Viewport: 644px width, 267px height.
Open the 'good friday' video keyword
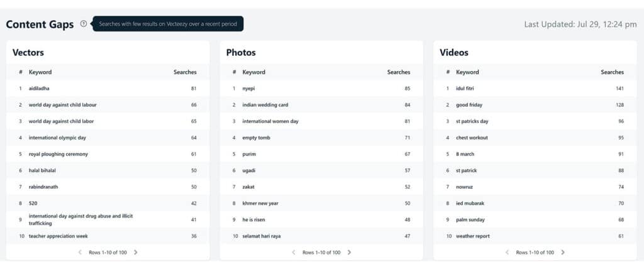point(469,105)
